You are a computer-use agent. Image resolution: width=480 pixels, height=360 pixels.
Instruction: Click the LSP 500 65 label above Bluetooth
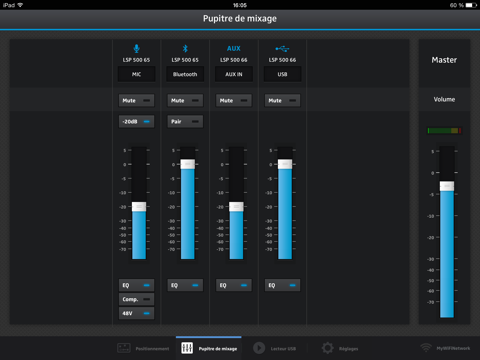tap(185, 60)
